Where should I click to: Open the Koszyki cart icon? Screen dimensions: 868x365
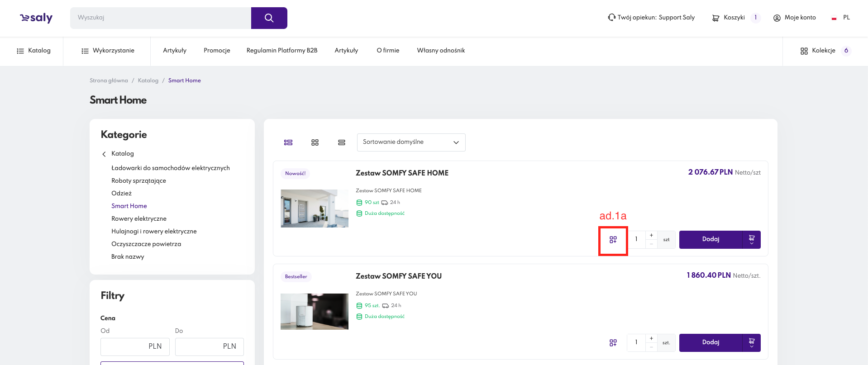[x=715, y=18]
